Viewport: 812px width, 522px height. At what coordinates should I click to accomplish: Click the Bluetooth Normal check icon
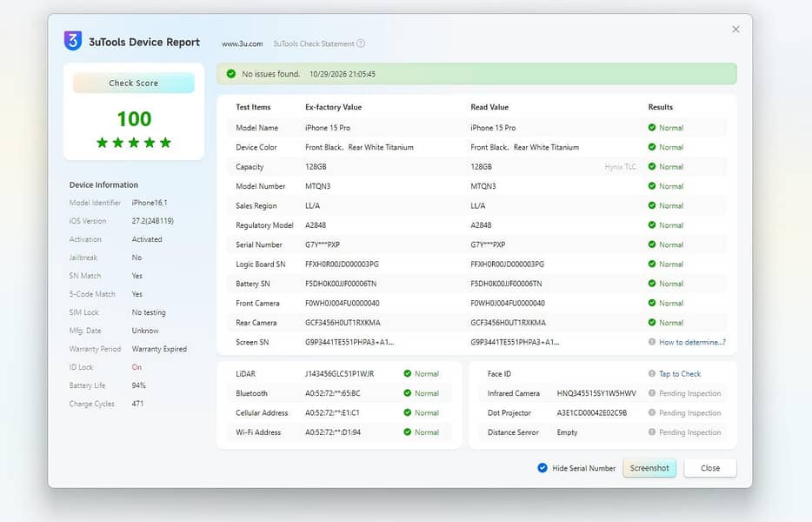click(408, 393)
